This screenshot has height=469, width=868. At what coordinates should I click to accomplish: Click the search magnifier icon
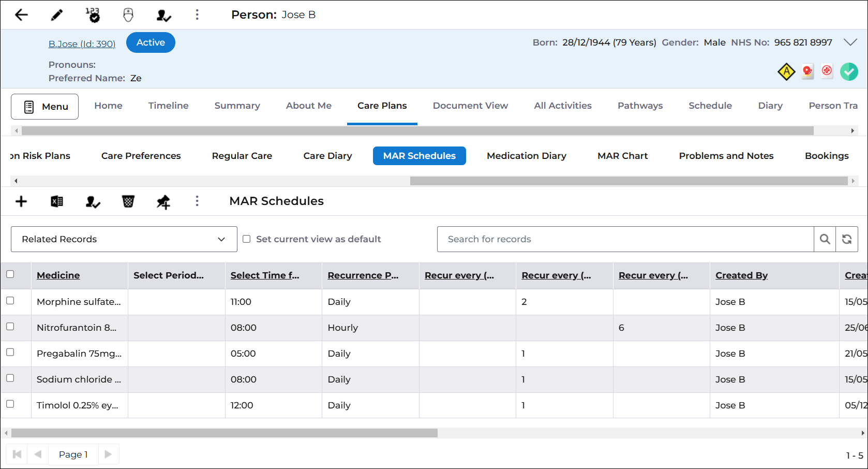click(x=825, y=239)
